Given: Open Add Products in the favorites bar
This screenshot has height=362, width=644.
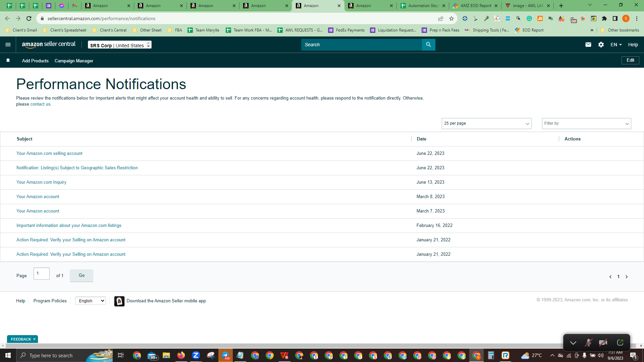Looking at the screenshot, I should tap(35, 61).
